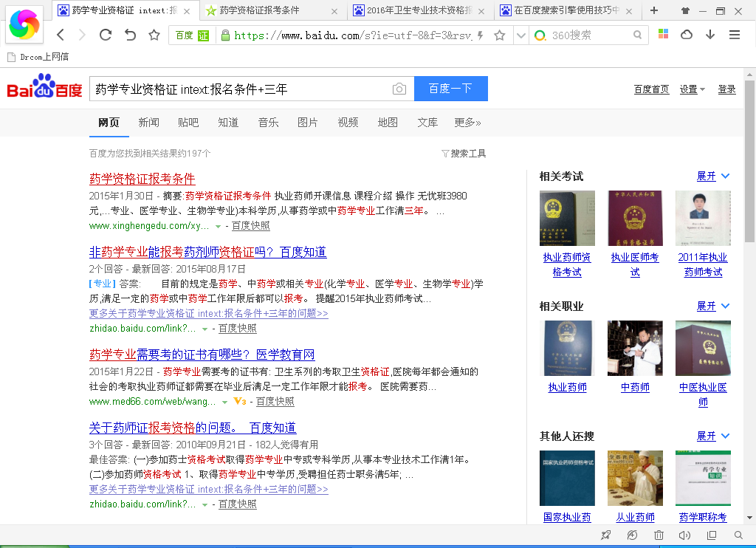756x548 pixels.
Task: Open dropdown arrow next to med66.com URL
Action: (x=224, y=402)
